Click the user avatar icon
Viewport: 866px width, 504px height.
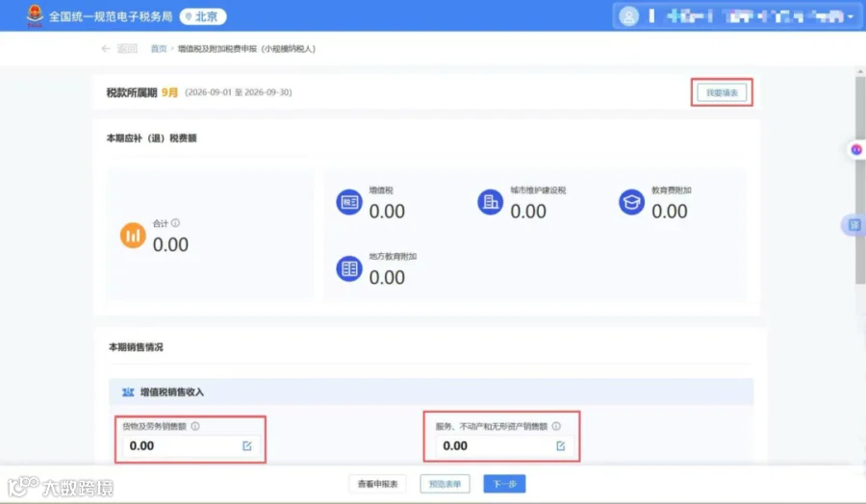pos(628,16)
